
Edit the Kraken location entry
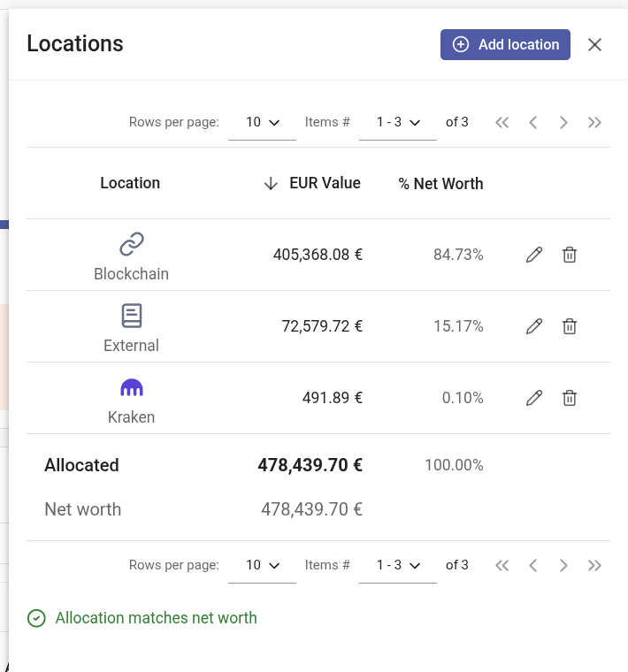tap(534, 398)
